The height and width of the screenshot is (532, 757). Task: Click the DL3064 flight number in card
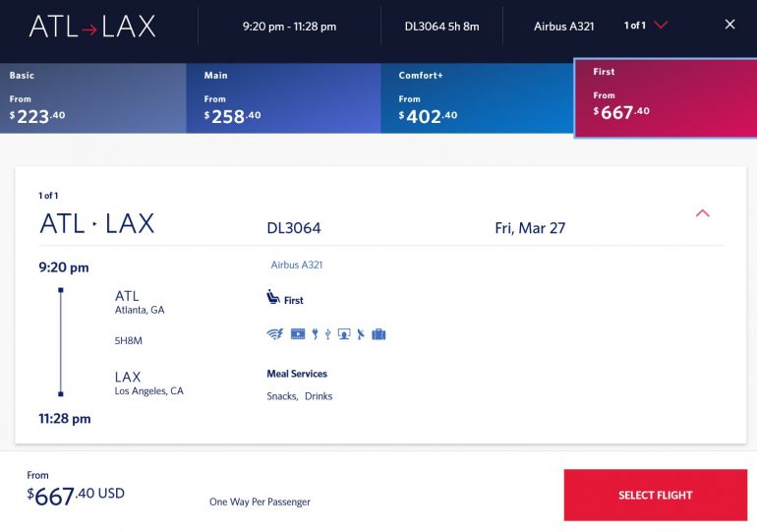pos(294,228)
